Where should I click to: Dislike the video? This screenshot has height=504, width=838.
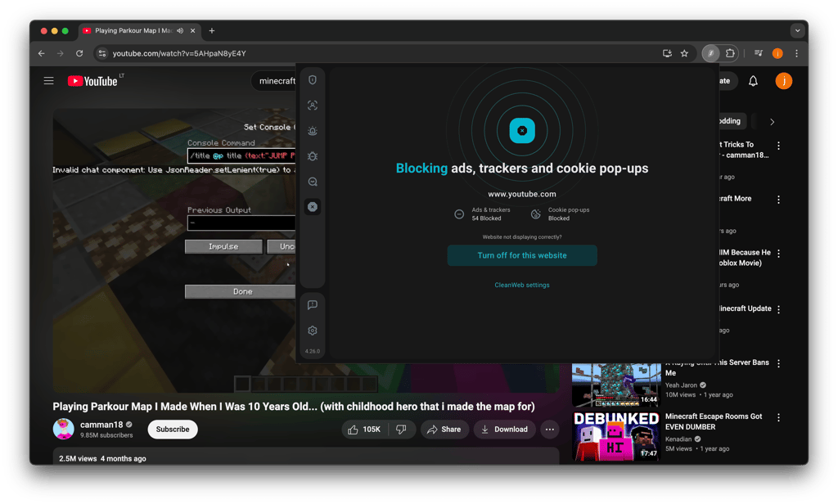coord(401,430)
